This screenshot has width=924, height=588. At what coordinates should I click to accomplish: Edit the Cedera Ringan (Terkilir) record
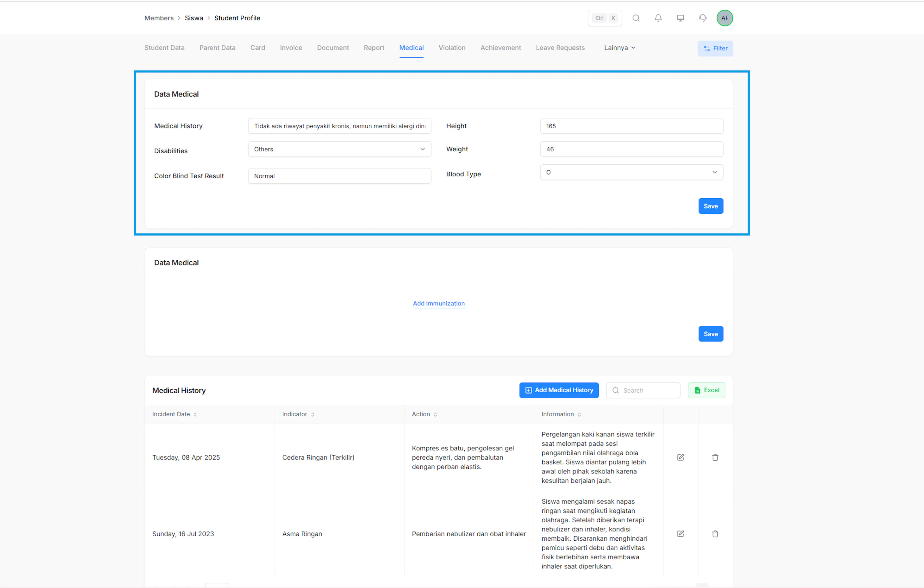680,457
